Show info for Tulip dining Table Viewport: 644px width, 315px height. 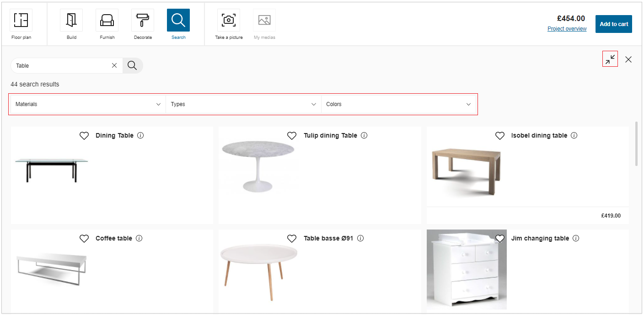[364, 135]
